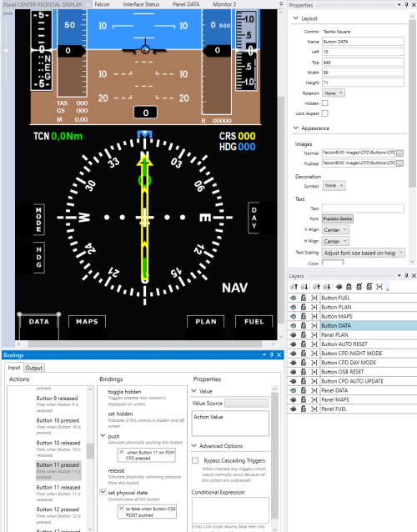Collapse the push binding group
Image resolution: width=417 pixels, height=532 pixels.
pyautogui.click(x=103, y=435)
